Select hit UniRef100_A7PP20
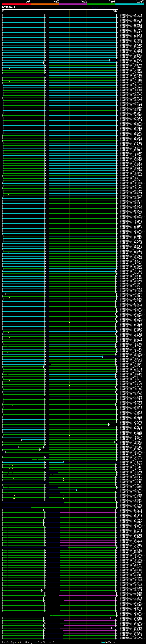The width and height of the screenshot is (146, 644). [131, 17]
